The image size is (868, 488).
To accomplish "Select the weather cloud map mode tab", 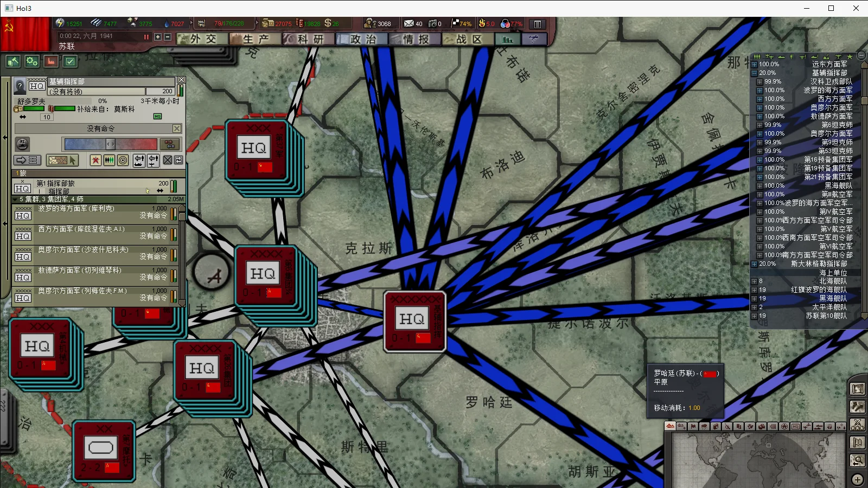I will [704, 426].
